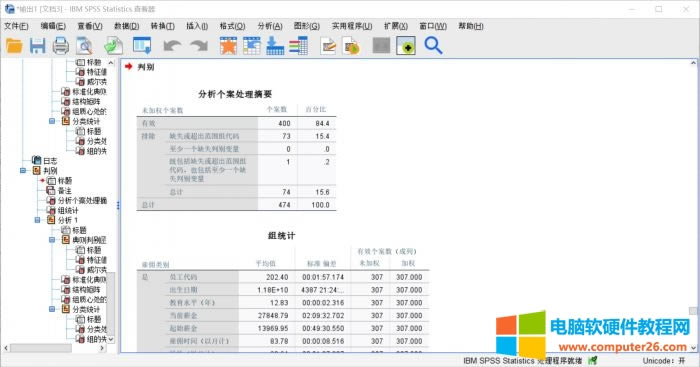Click the Select Variables icon
Screen dimensions: 700x367
(298, 46)
